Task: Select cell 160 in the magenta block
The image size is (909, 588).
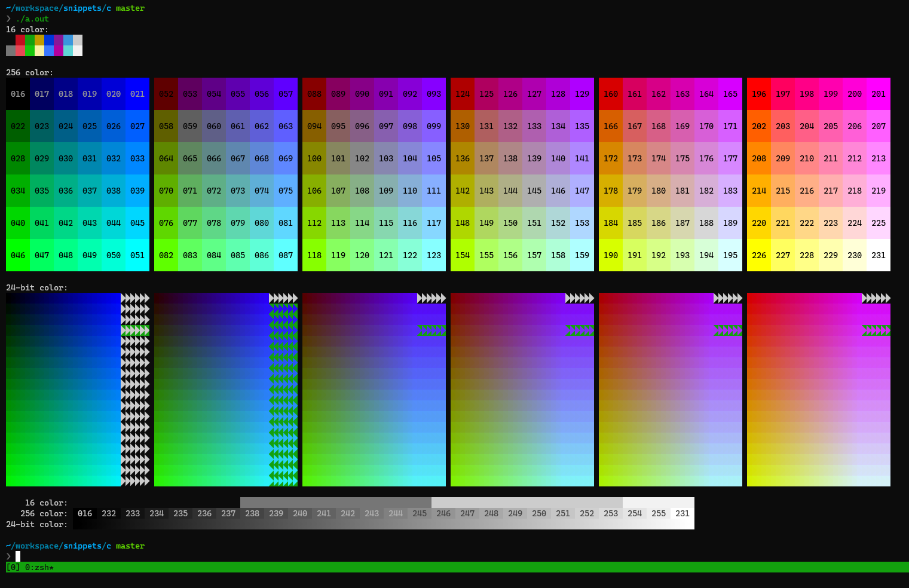Action: 611,94
